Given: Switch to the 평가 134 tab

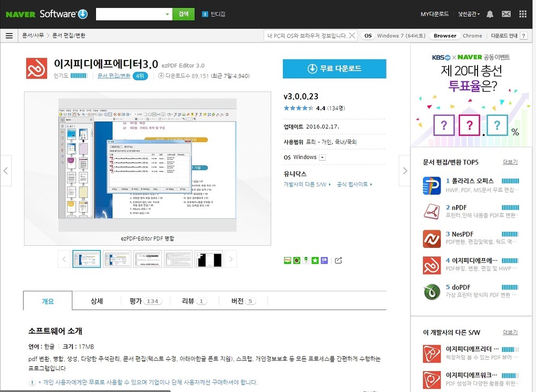Looking at the screenshot, I should point(146,301).
